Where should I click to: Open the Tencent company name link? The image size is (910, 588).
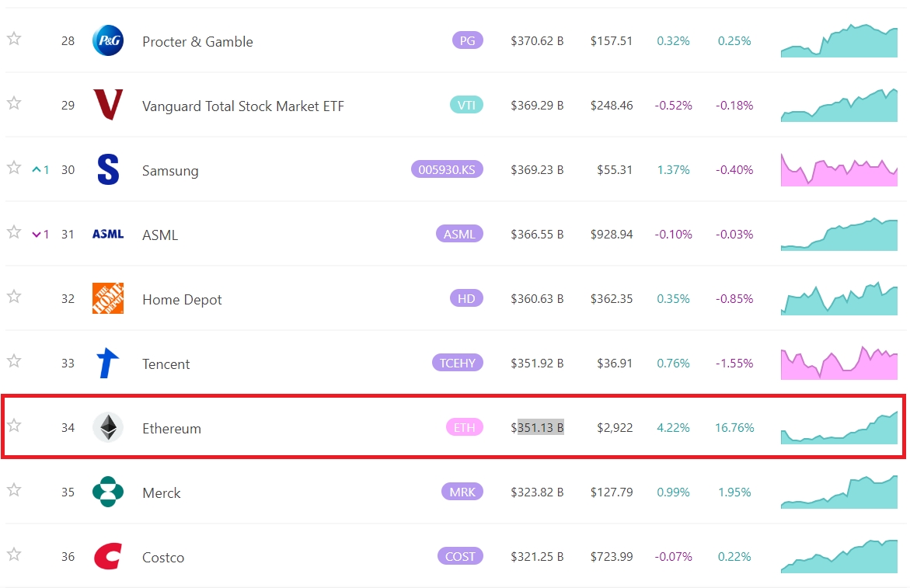click(166, 364)
